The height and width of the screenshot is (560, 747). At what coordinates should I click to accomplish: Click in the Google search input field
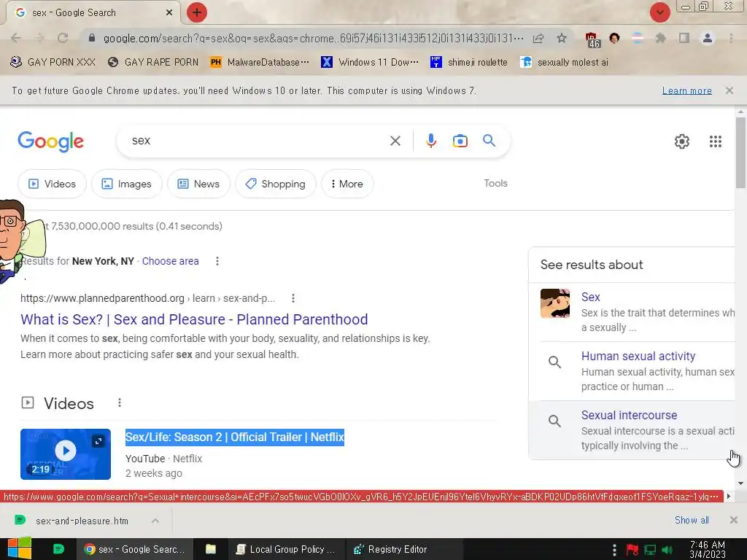pos(258,141)
